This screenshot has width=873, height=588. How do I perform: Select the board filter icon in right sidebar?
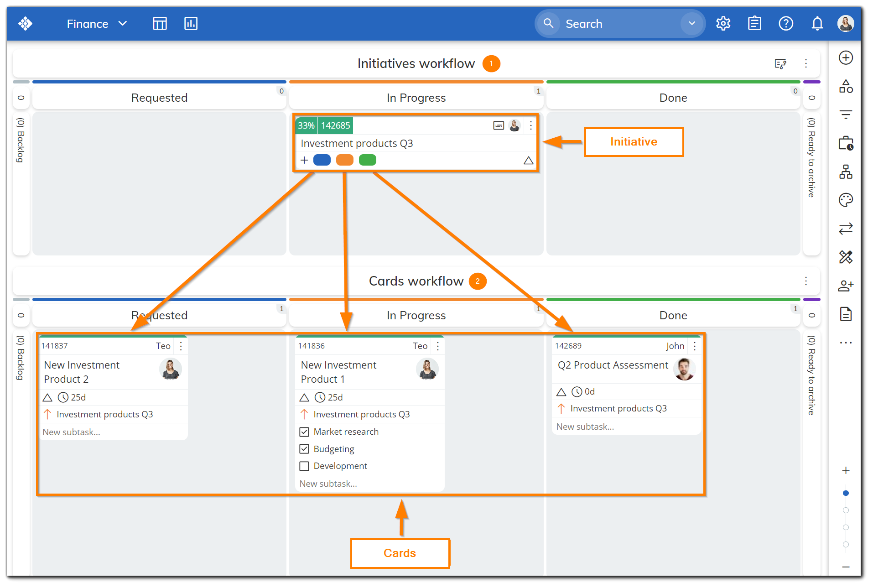point(846,114)
